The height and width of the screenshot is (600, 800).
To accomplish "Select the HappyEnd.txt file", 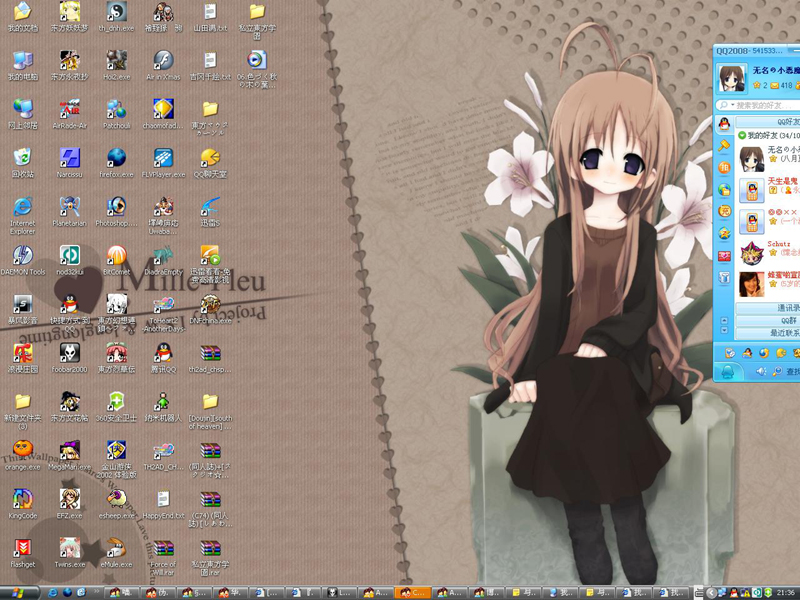I will click(163, 505).
